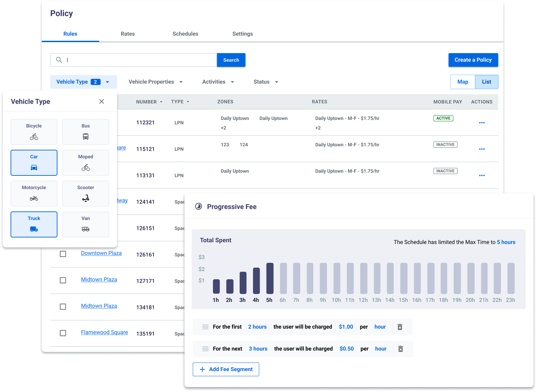Click drag handle of 'For the next' segment

coord(205,349)
